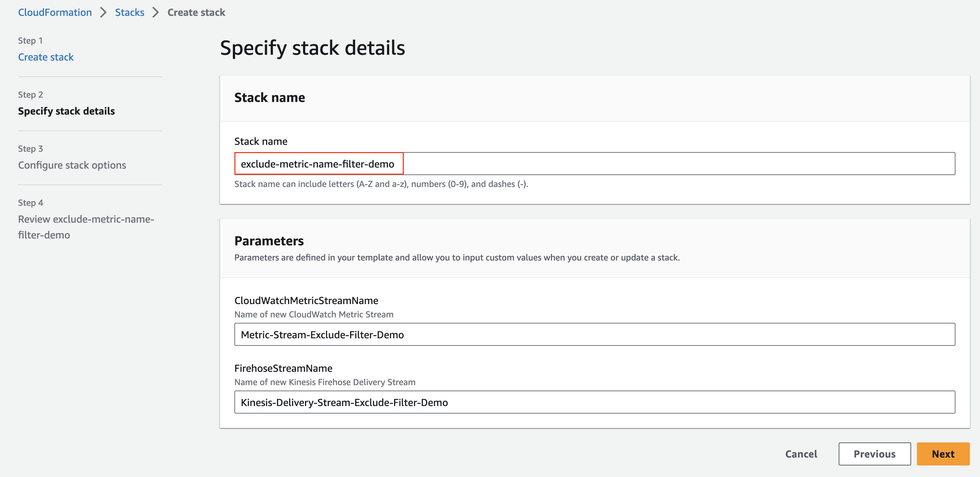Click inside the Stack name field

click(571, 164)
